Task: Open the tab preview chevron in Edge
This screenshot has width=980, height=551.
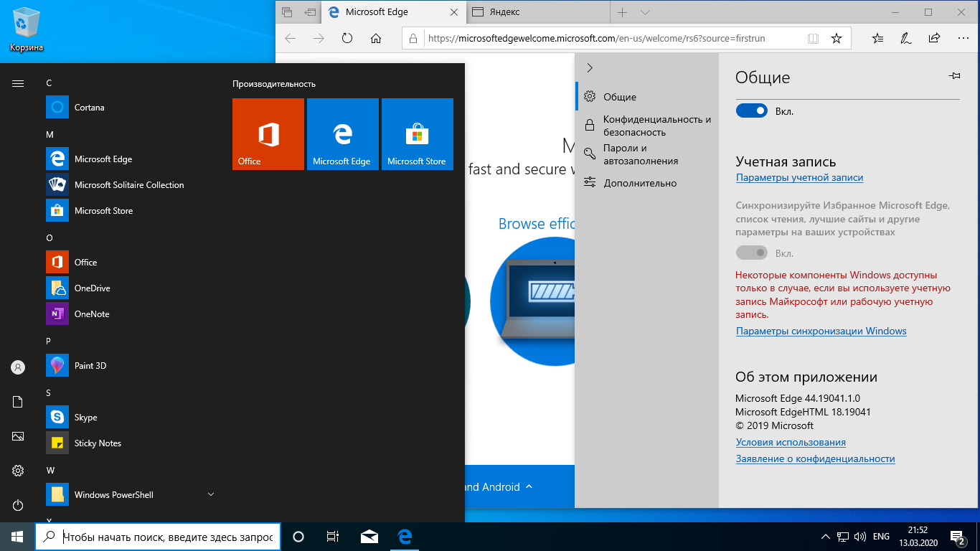Action: tap(645, 12)
